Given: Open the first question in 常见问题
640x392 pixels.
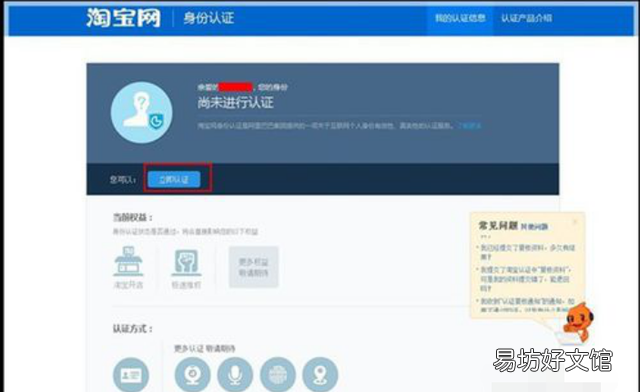Looking at the screenshot, I should pyautogui.click(x=527, y=252).
